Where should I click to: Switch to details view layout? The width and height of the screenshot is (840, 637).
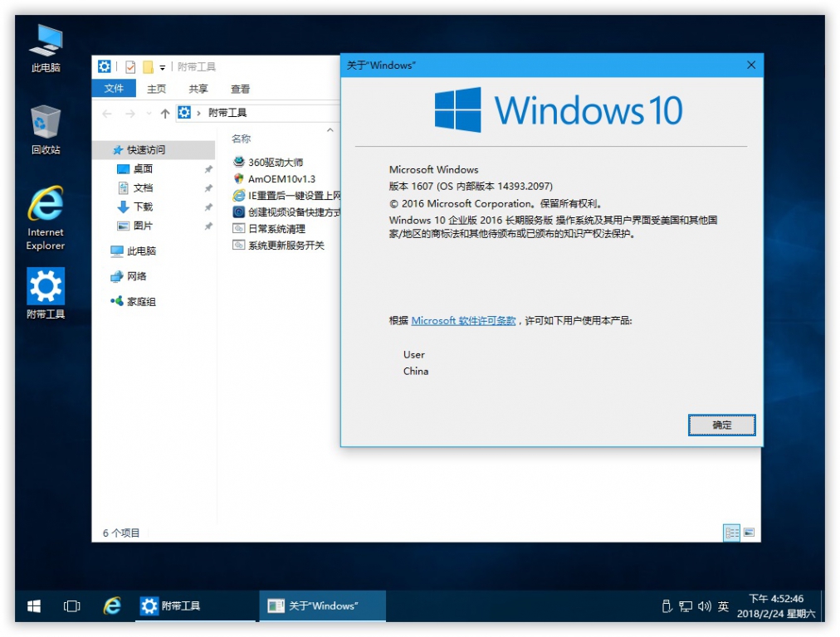tap(732, 532)
